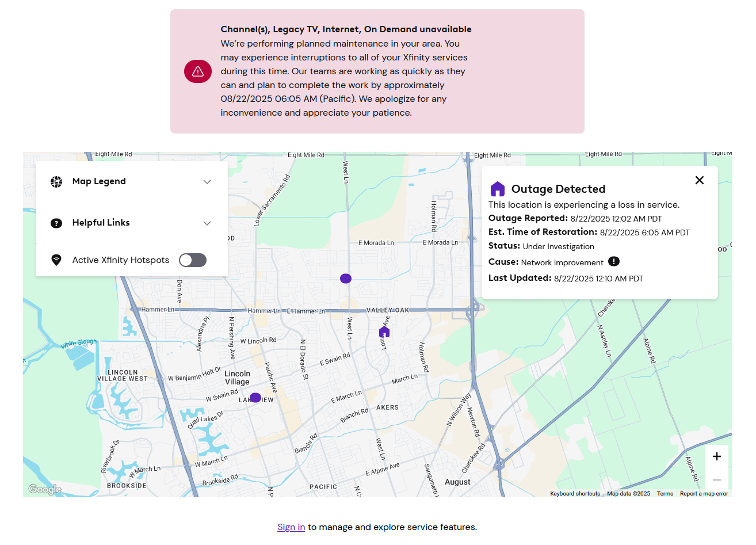The image size is (756, 545).
Task: Click Map data ©2025 text
Action: pos(628,494)
